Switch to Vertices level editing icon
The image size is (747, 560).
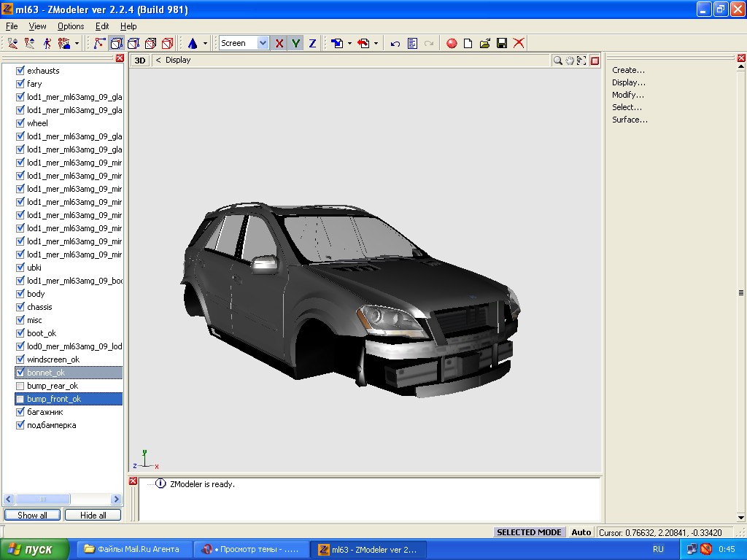pyautogui.click(x=99, y=43)
